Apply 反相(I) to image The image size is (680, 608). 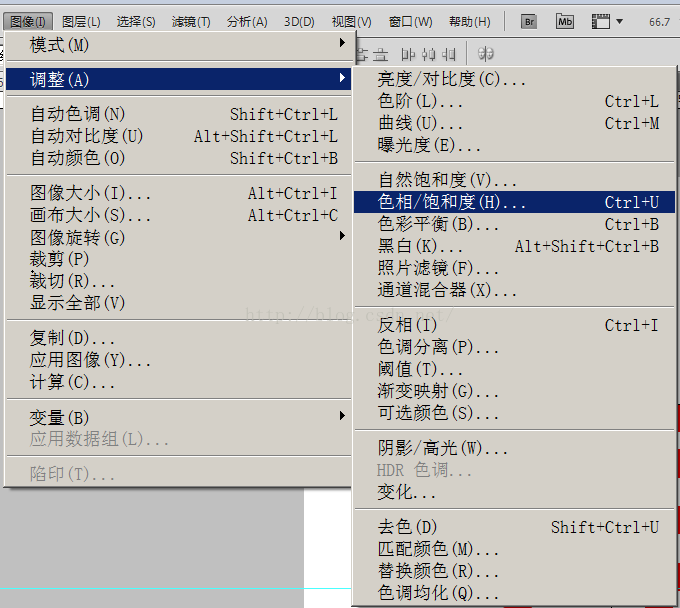coord(514,325)
